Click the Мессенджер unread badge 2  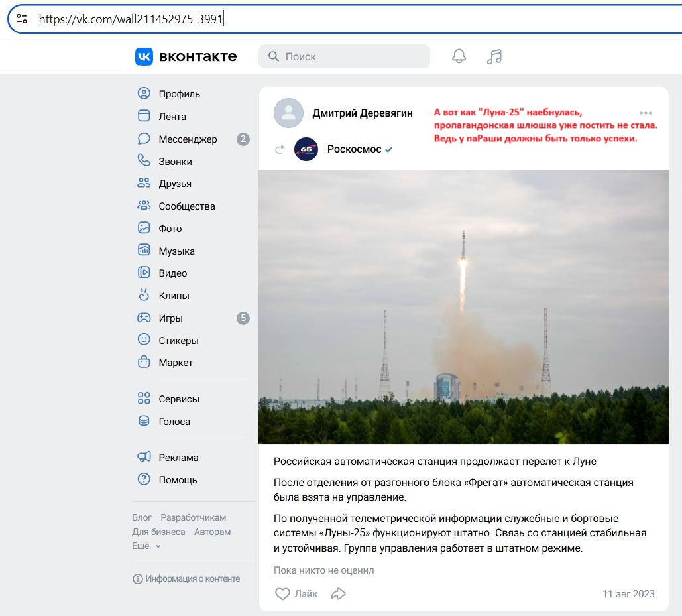pos(243,139)
